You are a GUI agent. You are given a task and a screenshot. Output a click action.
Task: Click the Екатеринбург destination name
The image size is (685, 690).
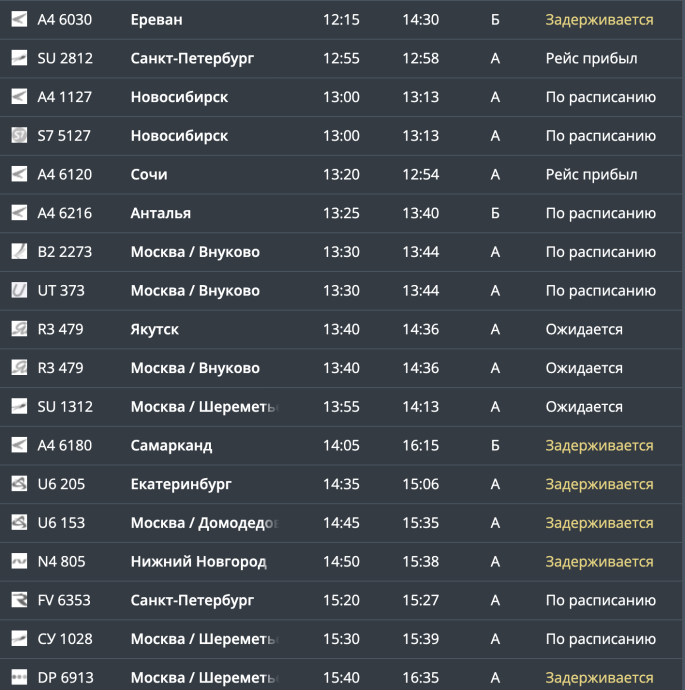(x=180, y=484)
